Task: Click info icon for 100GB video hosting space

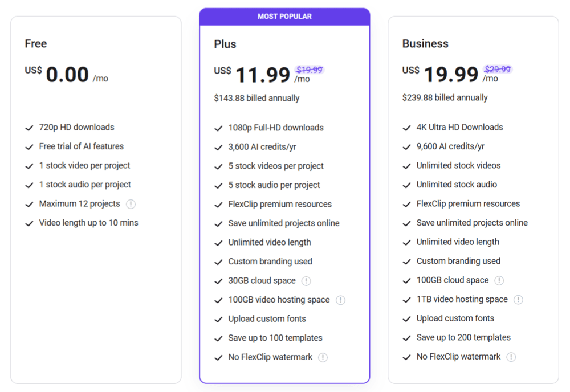Action: [x=340, y=300]
